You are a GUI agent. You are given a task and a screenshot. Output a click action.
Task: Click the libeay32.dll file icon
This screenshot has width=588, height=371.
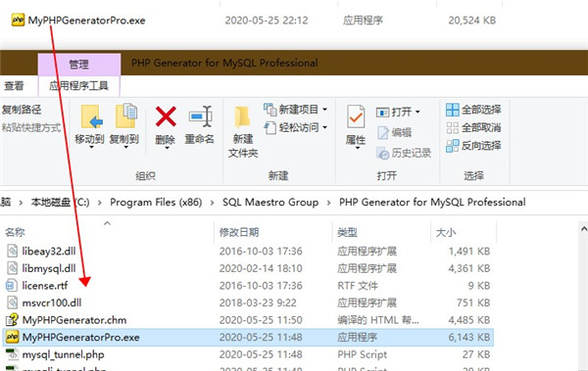(x=12, y=251)
